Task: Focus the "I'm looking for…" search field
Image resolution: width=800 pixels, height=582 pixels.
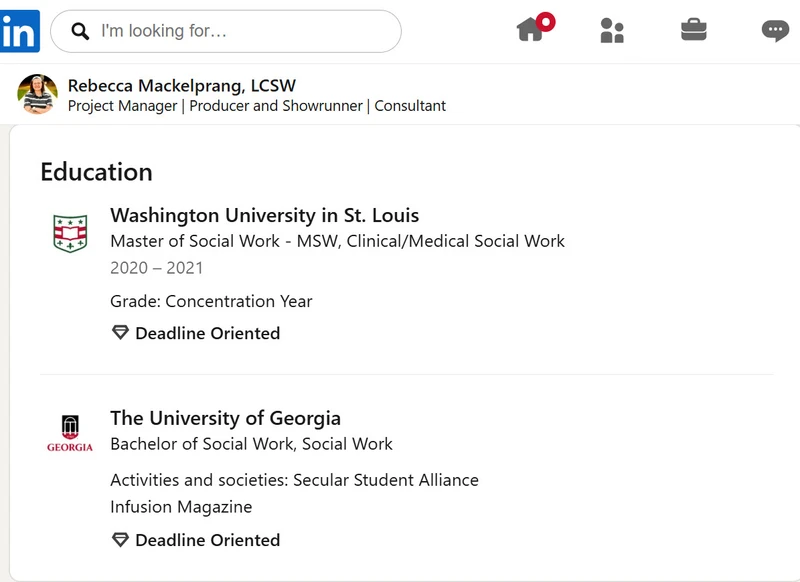Action: [x=226, y=31]
